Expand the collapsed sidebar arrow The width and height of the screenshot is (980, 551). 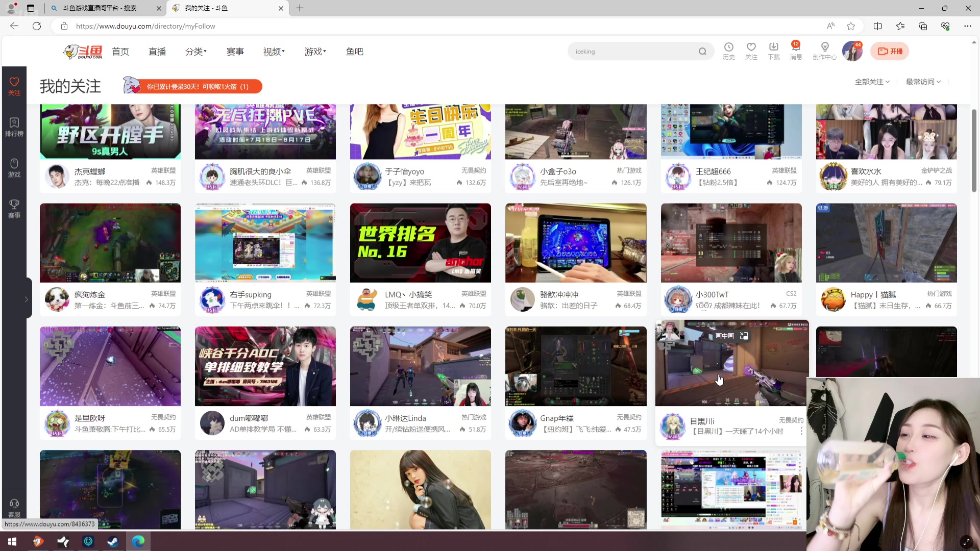(27, 299)
